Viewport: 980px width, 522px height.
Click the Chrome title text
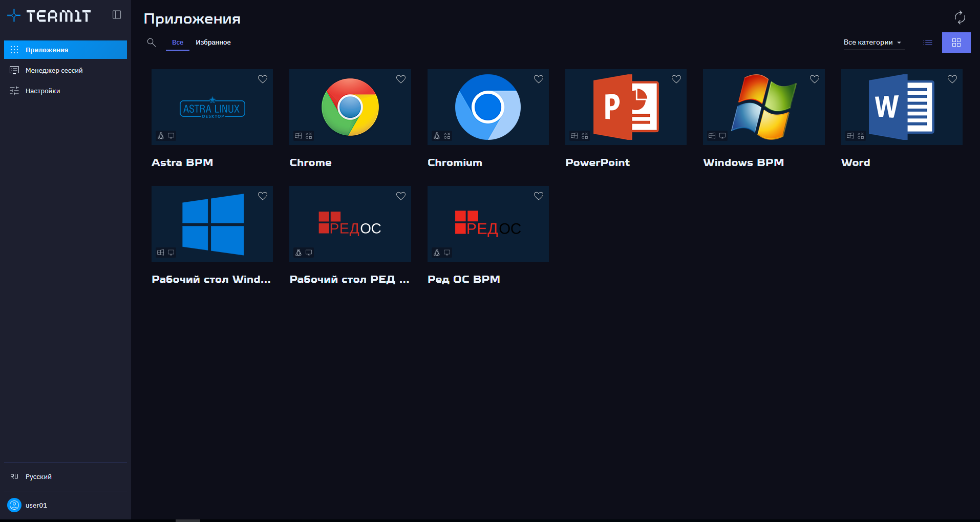point(310,162)
